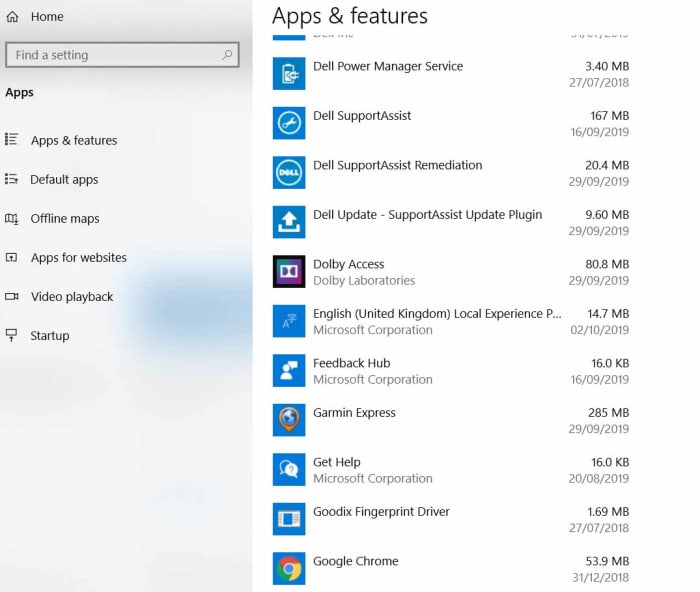Open Apps & features section

pos(74,140)
